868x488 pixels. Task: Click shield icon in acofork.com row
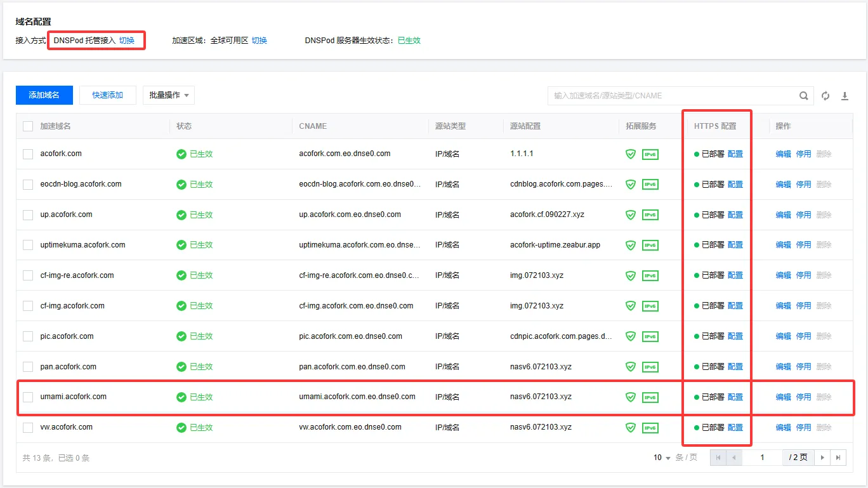pyautogui.click(x=631, y=154)
